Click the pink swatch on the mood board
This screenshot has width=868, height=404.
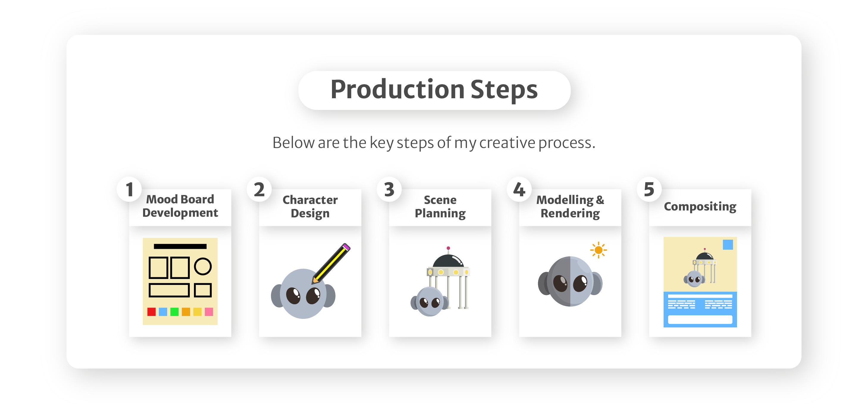coord(209,312)
